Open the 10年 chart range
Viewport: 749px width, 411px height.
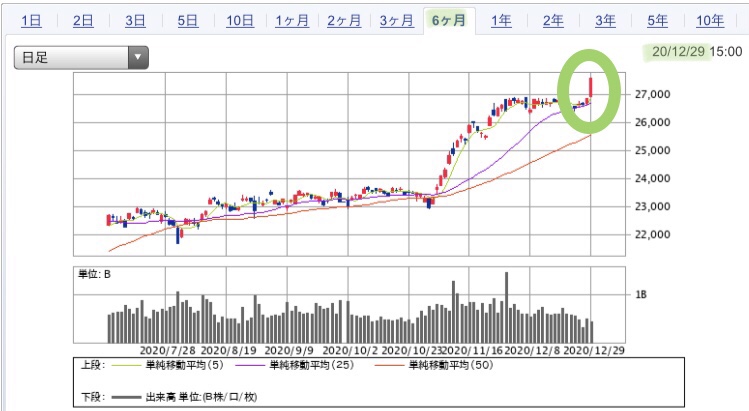[x=710, y=21]
